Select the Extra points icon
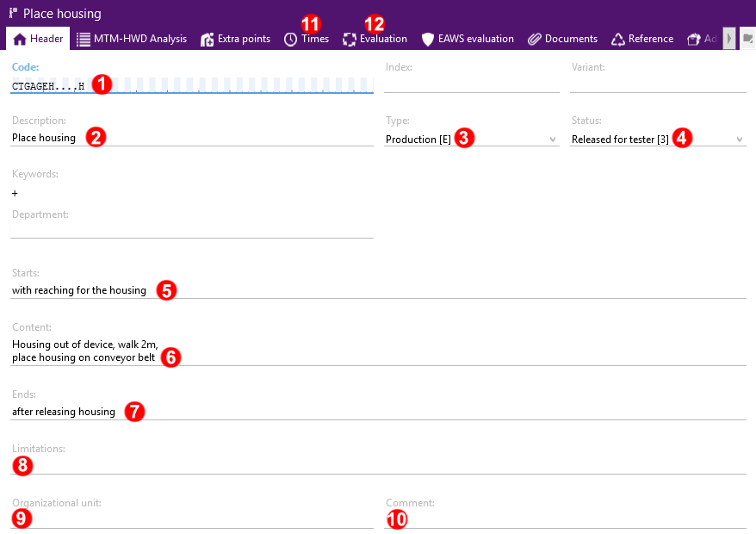The height and width of the screenshot is (534, 756). coord(208,39)
